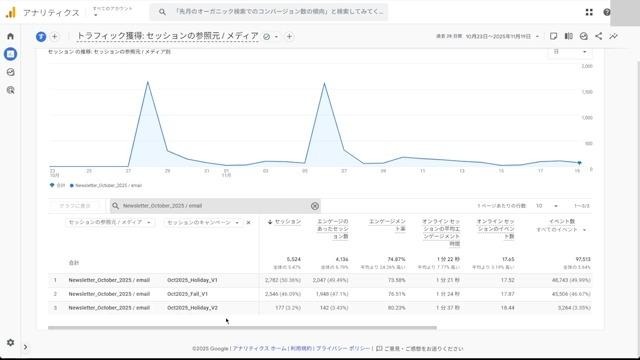The image size is (640, 360).
Task: Sort by Engagement rate column header
Action: pos(387,225)
